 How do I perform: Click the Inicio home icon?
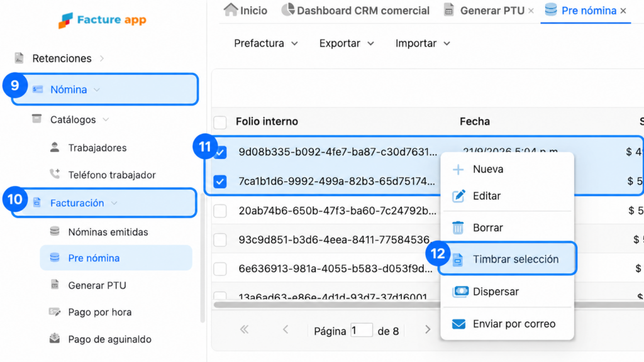(231, 9)
